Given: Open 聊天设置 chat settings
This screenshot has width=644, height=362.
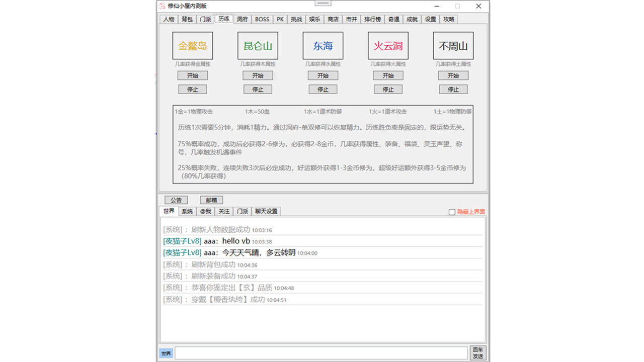Looking at the screenshot, I should pyautogui.click(x=265, y=211).
